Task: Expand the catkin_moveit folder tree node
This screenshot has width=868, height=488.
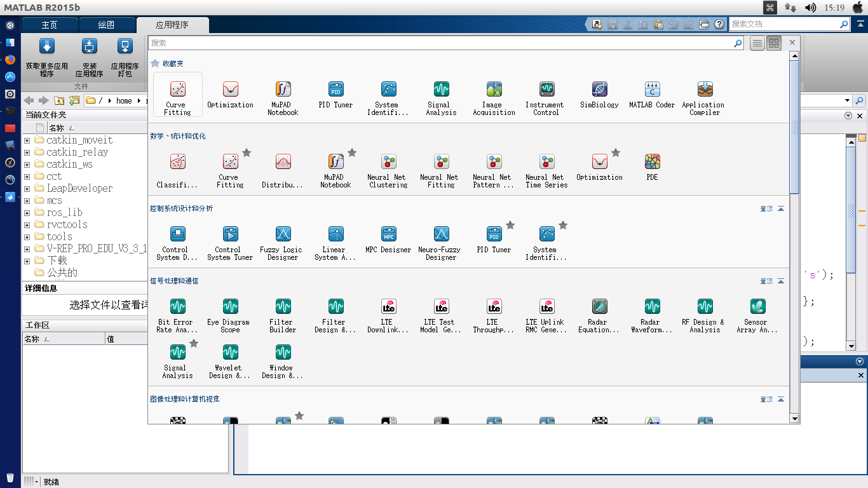Action: (27, 140)
